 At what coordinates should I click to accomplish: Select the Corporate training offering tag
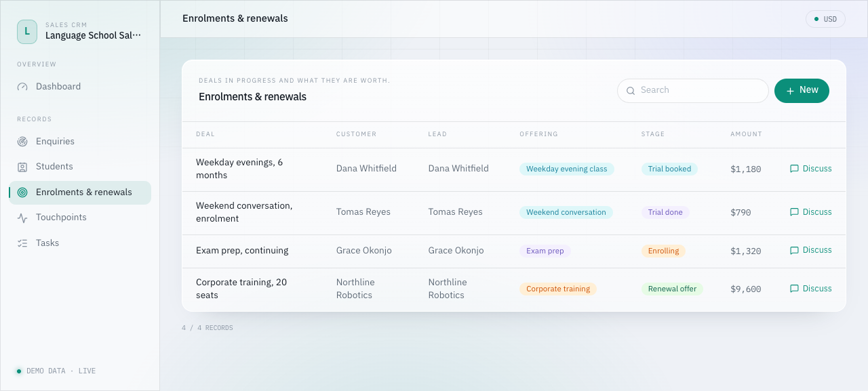(558, 289)
